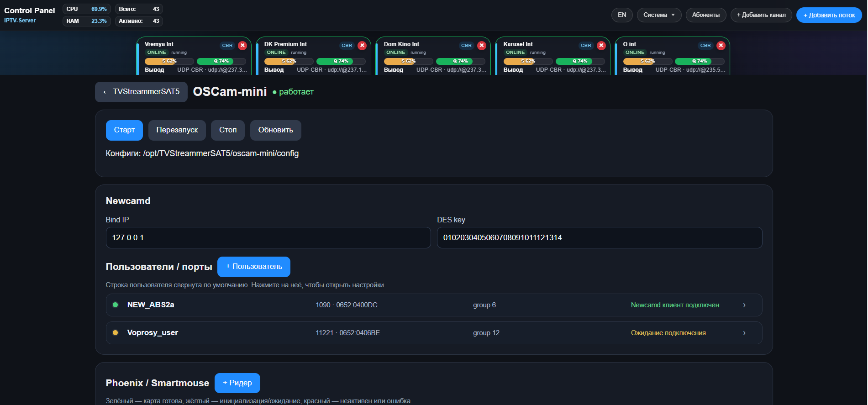Click Перезапуск restart button

click(x=177, y=130)
